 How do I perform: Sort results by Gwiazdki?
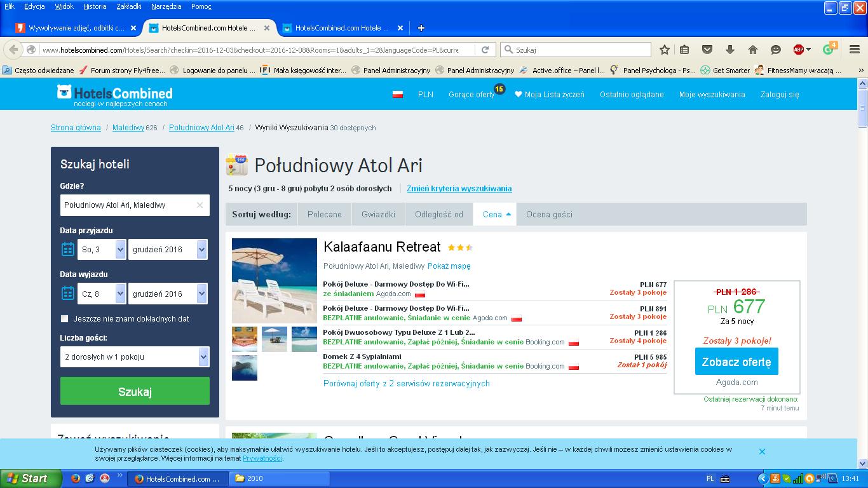[x=378, y=214]
